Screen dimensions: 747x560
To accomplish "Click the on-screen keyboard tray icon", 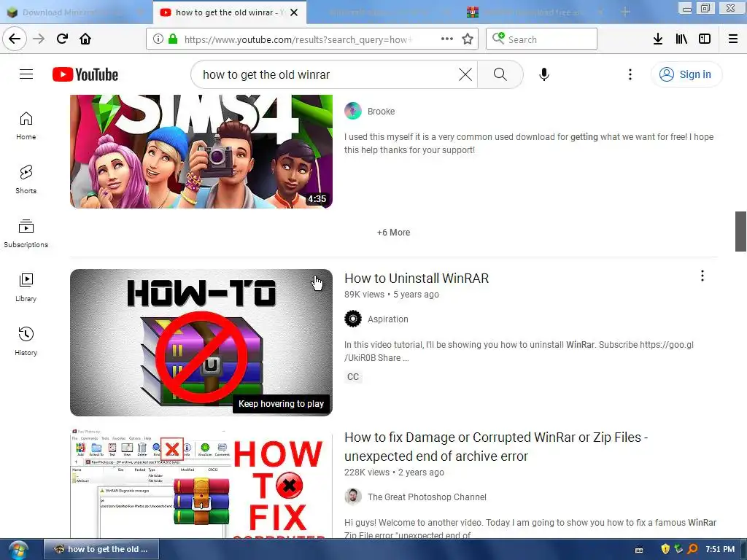I will click(639, 550).
